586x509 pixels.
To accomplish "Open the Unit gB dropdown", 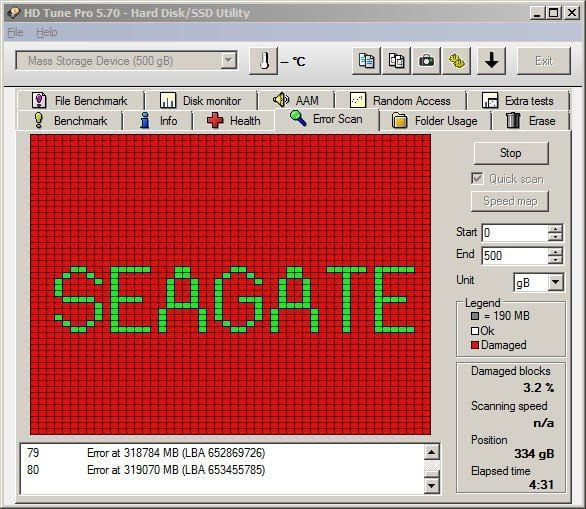I will click(556, 282).
